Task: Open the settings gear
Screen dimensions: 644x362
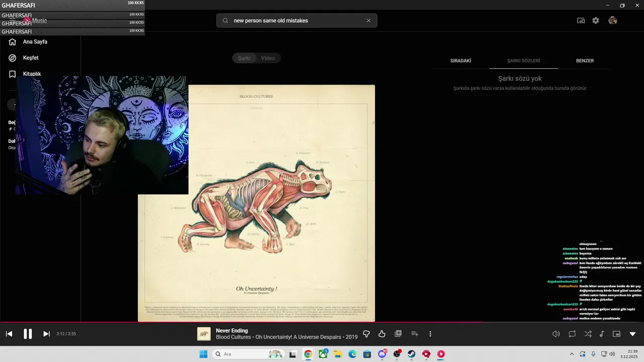Action: 596,21
